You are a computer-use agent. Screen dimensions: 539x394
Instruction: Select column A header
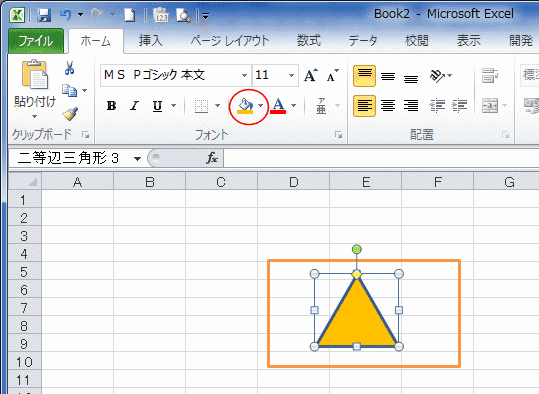click(x=77, y=181)
